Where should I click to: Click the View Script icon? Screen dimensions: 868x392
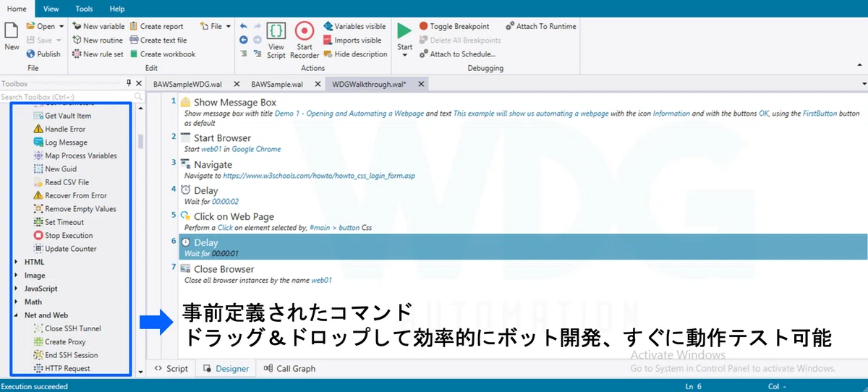point(276,31)
